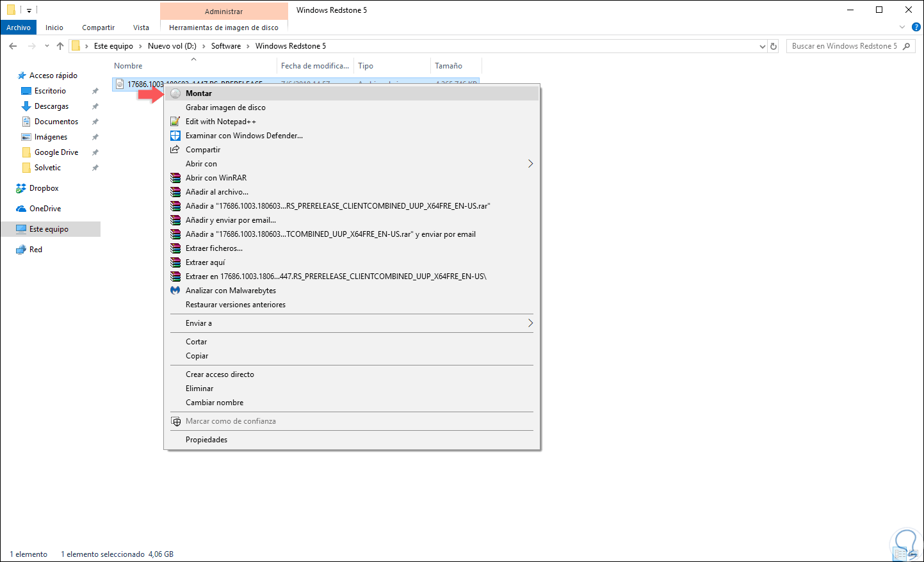924x562 pixels.
Task: Choose Eliminar in the context menu
Action: coord(352,389)
